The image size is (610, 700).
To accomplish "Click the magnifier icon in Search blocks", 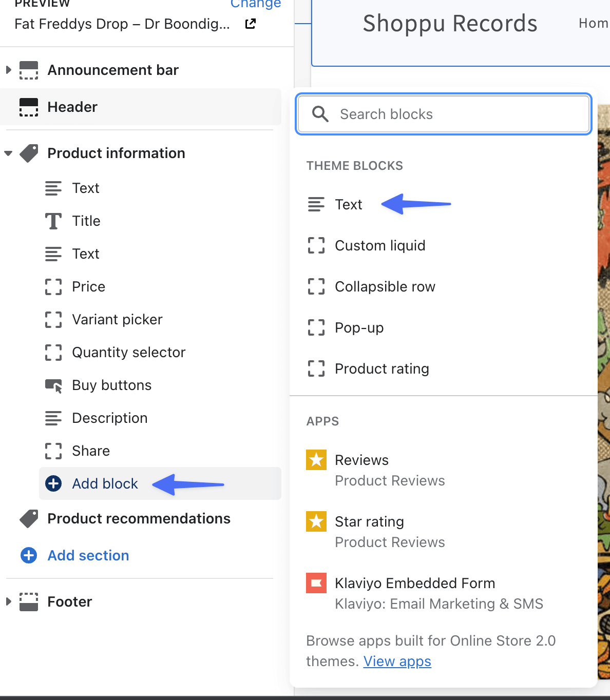I will (x=320, y=114).
